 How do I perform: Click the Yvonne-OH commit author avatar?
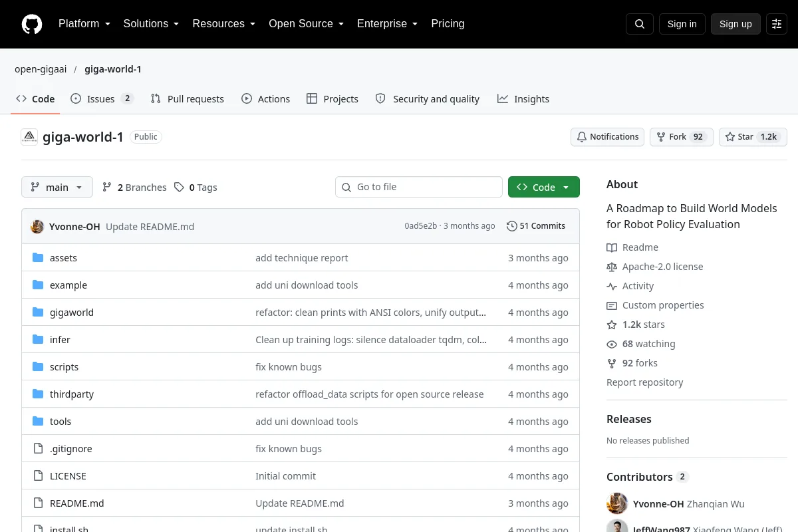(37, 226)
